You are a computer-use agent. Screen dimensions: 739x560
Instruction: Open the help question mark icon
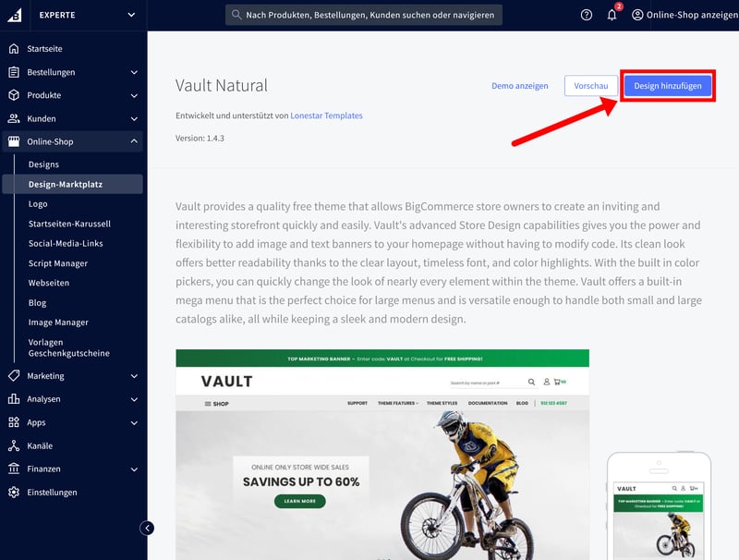click(x=587, y=15)
